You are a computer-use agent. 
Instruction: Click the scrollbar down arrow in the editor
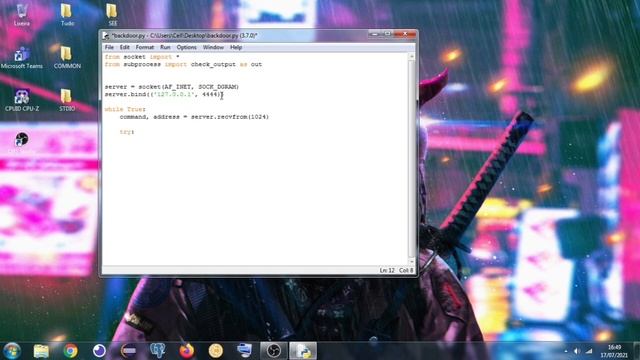(411, 262)
